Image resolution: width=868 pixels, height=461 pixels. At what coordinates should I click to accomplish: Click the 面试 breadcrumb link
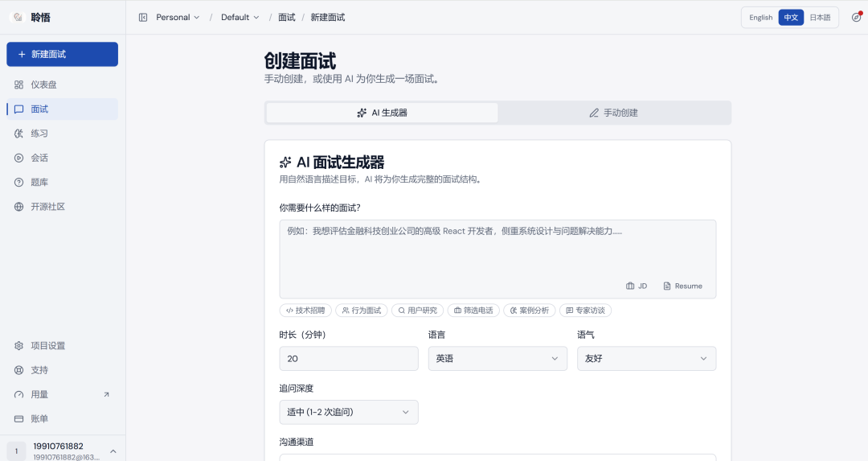(287, 17)
